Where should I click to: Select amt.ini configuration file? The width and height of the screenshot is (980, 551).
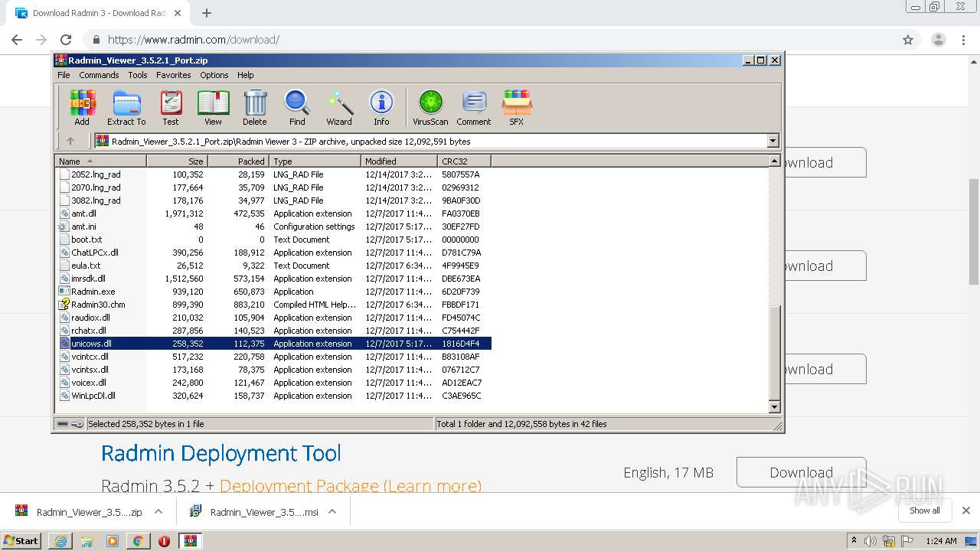point(275,227)
